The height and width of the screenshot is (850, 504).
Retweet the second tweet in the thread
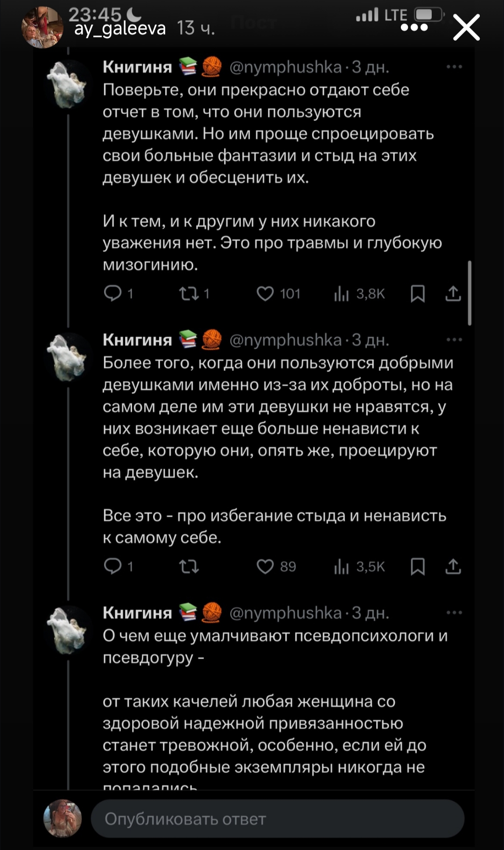coord(189,566)
